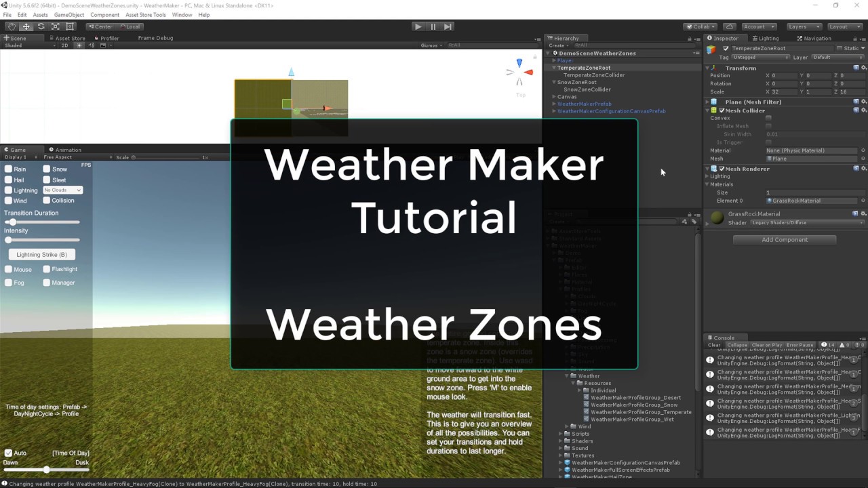Toggle the Sleet checkbox
868x488 pixels.
47,180
